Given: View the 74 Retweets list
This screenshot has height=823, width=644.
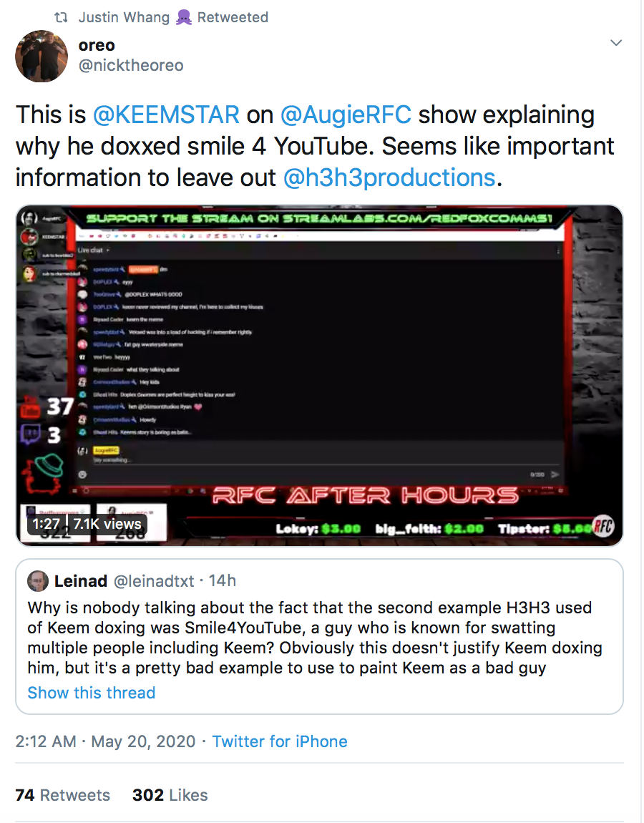Looking at the screenshot, I should point(62,795).
